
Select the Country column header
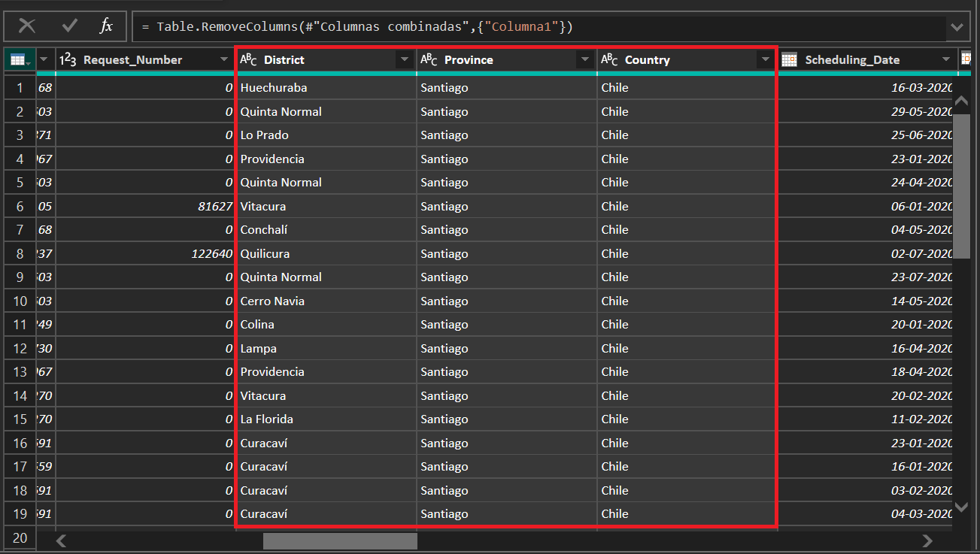click(687, 59)
